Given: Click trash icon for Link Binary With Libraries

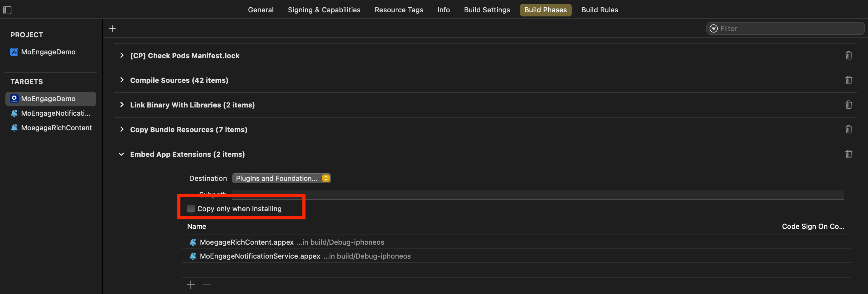Looking at the screenshot, I should point(848,105).
